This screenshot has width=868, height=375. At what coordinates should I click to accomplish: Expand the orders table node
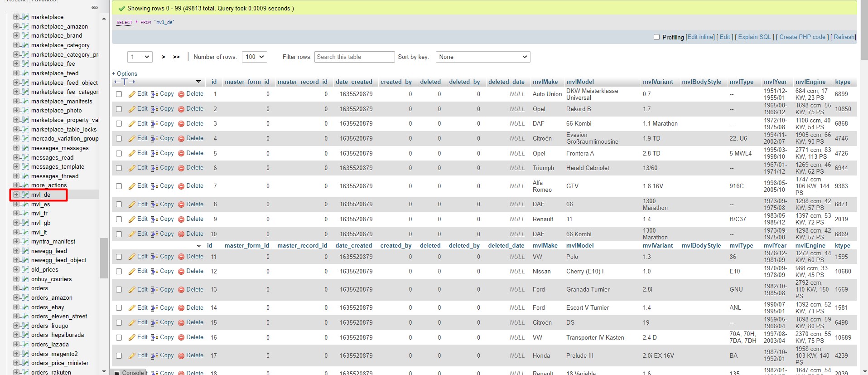pyautogui.click(x=16, y=288)
